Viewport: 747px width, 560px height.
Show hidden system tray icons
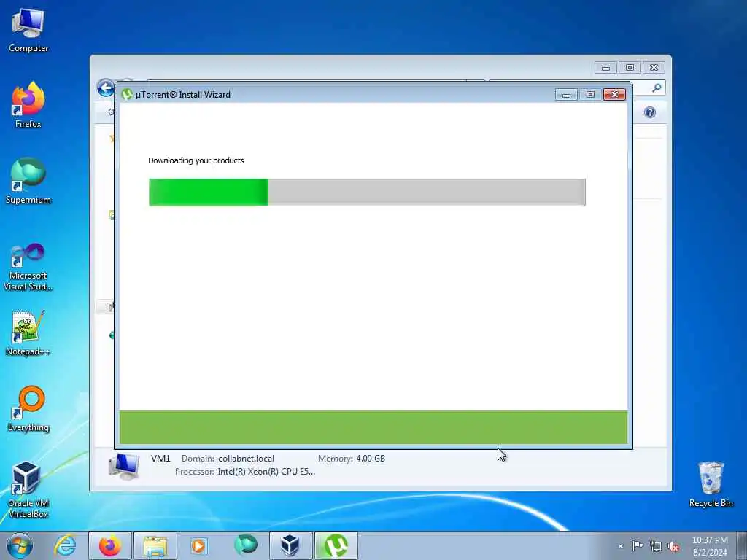click(620, 546)
